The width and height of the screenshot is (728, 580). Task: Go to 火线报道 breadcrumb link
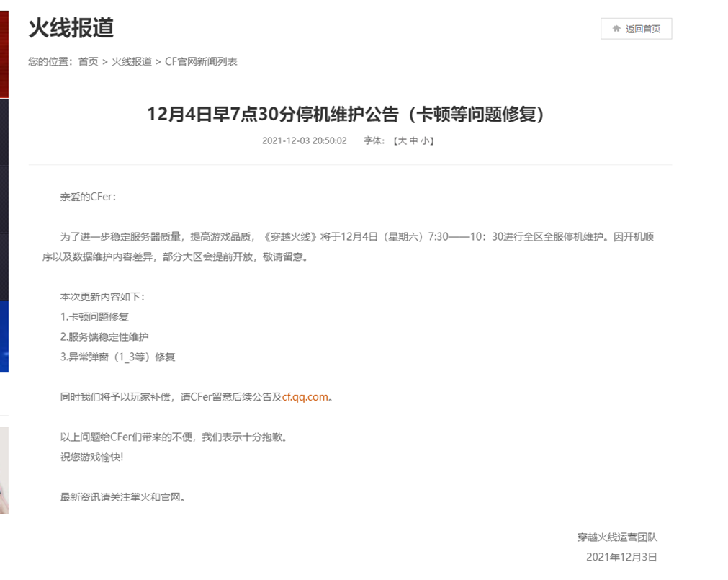[132, 62]
